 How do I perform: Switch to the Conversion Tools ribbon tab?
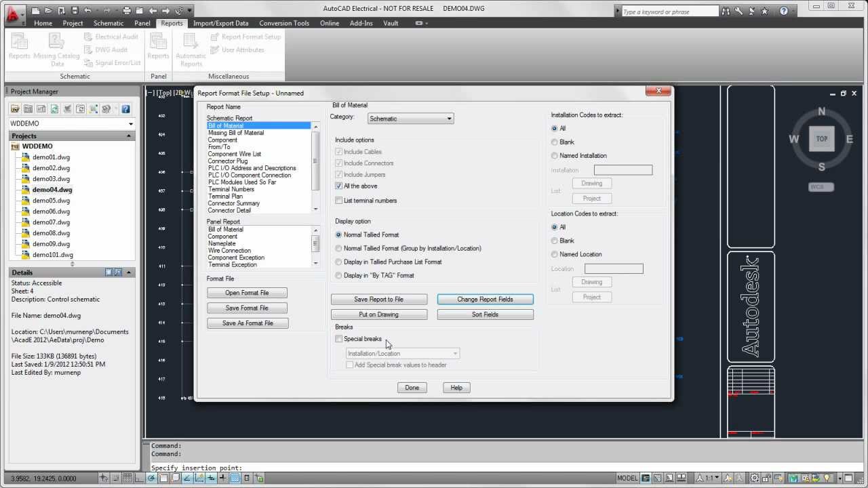[284, 23]
